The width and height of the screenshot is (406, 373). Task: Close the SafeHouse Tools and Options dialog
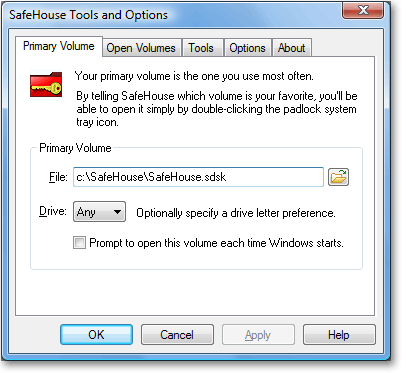click(x=362, y=10)
